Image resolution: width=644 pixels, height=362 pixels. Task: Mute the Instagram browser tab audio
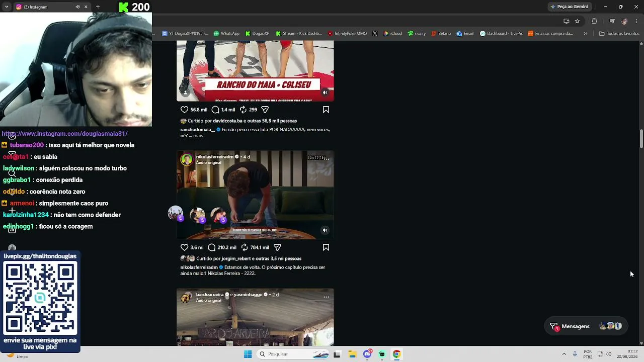click(x=77, y=7)
